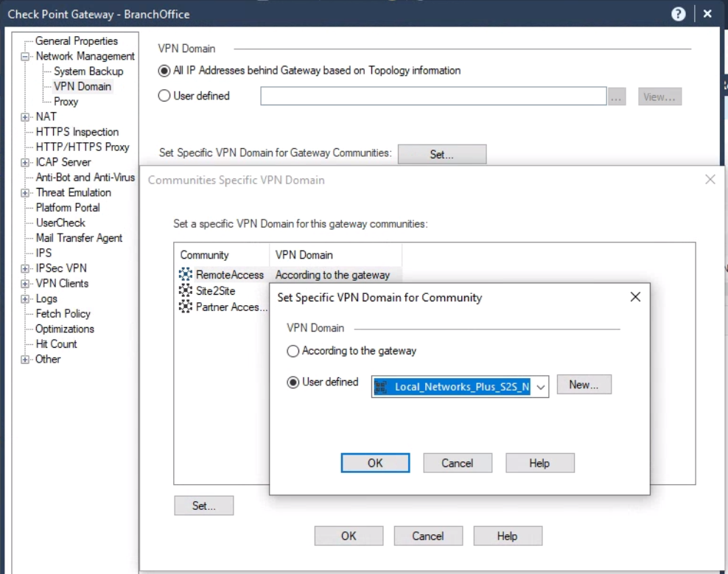Click 'According to the gateway' table cell

pyautogui.click(x=332, y=275)
